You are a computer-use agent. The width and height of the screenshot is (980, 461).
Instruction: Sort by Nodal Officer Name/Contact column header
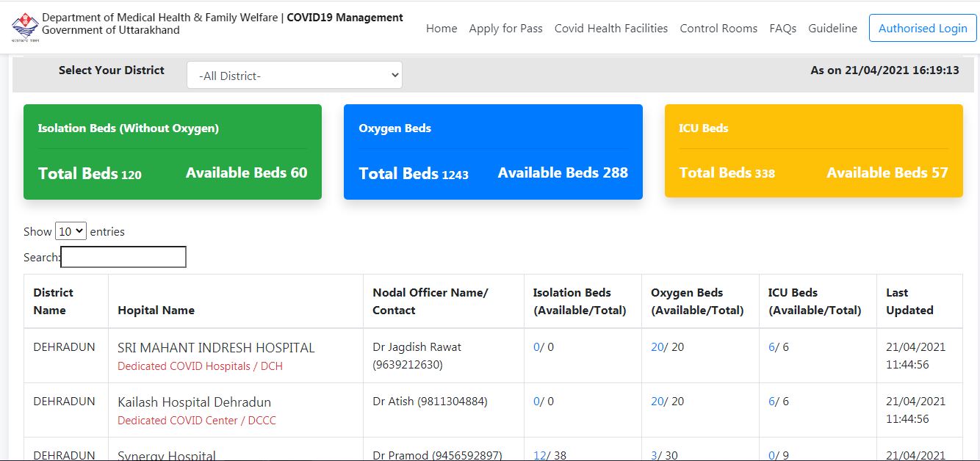pyautogui.click(x=444, y=301)
